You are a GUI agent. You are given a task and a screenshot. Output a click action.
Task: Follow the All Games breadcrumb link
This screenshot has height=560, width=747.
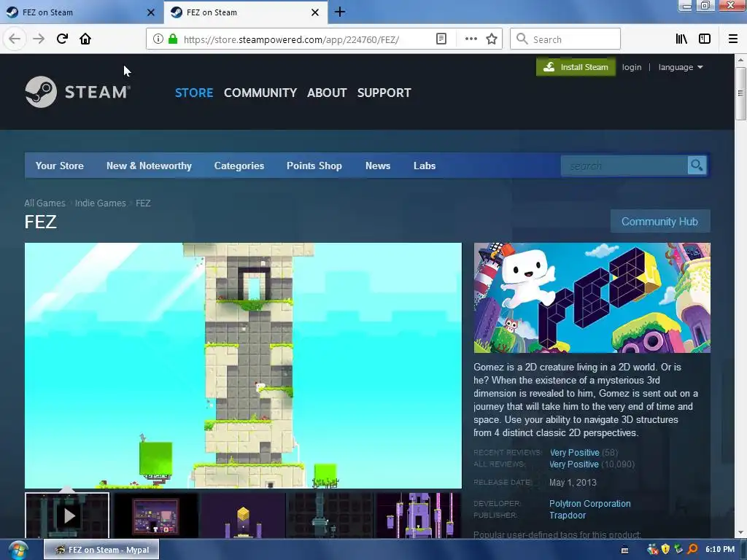point(44,203)
